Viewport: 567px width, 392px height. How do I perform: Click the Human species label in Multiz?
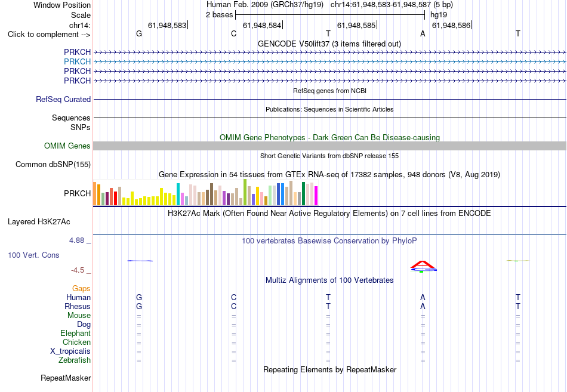pyautogui.click(x=78, y=297)
